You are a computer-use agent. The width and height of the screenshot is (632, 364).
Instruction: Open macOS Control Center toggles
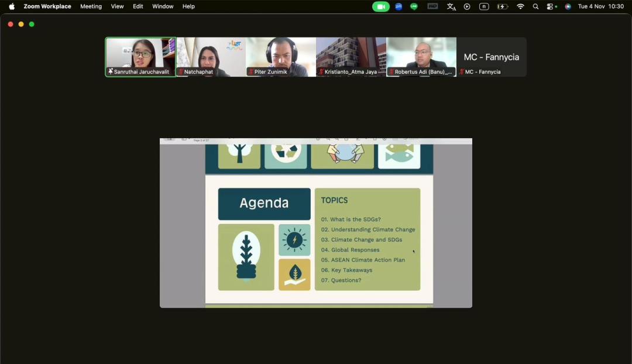(x=551, y=6)
